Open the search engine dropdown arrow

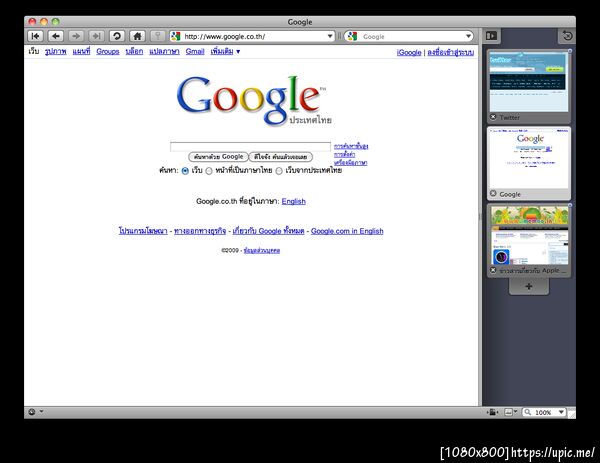(468, 36)
